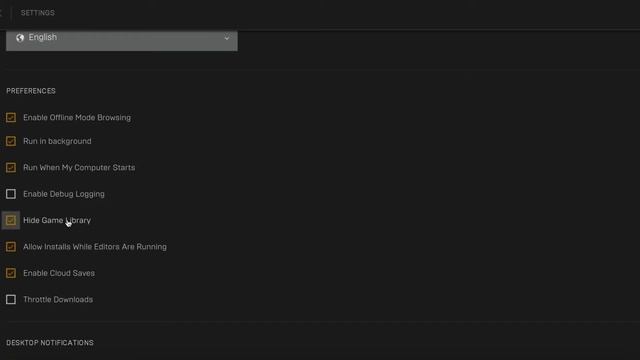Click the DESKTOP NOTIFICATIONS heading

coord(50,343)
